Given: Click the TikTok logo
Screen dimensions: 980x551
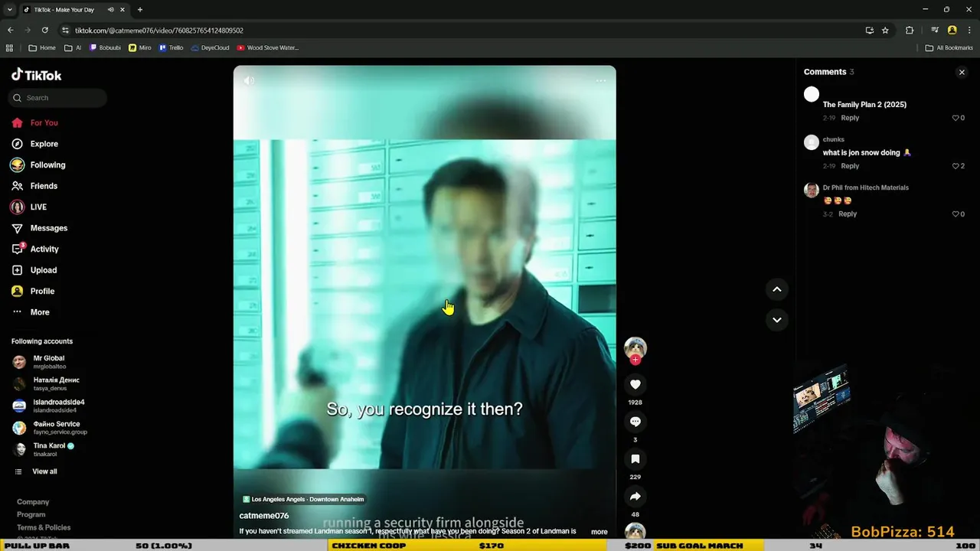Looking at the screenshot, I should 36,75.
